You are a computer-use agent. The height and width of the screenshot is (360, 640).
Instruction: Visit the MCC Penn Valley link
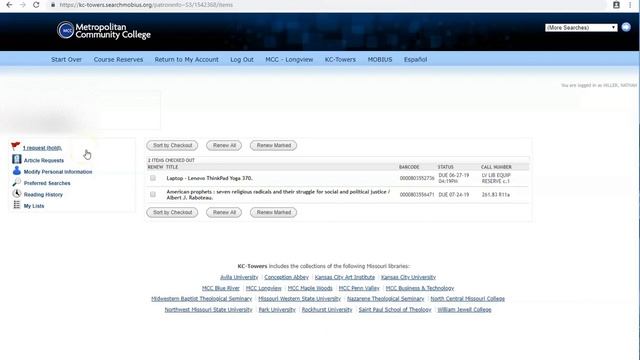point(359,288)
